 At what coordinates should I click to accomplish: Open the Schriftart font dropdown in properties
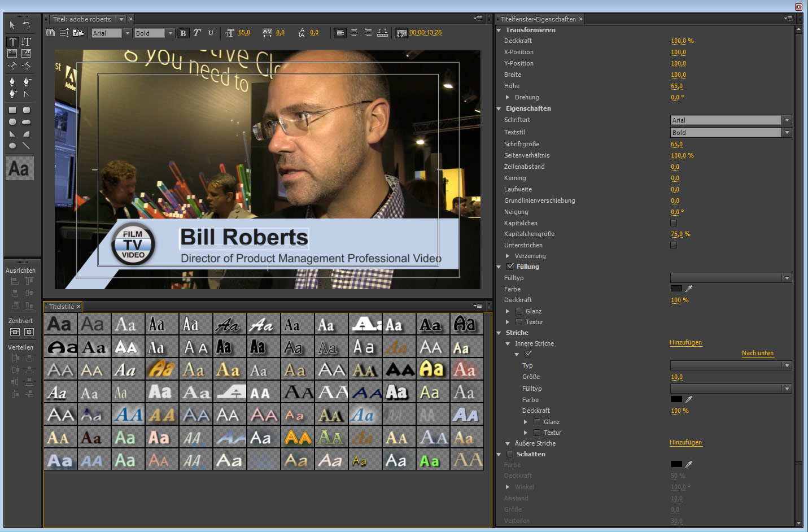coord(787,120)
